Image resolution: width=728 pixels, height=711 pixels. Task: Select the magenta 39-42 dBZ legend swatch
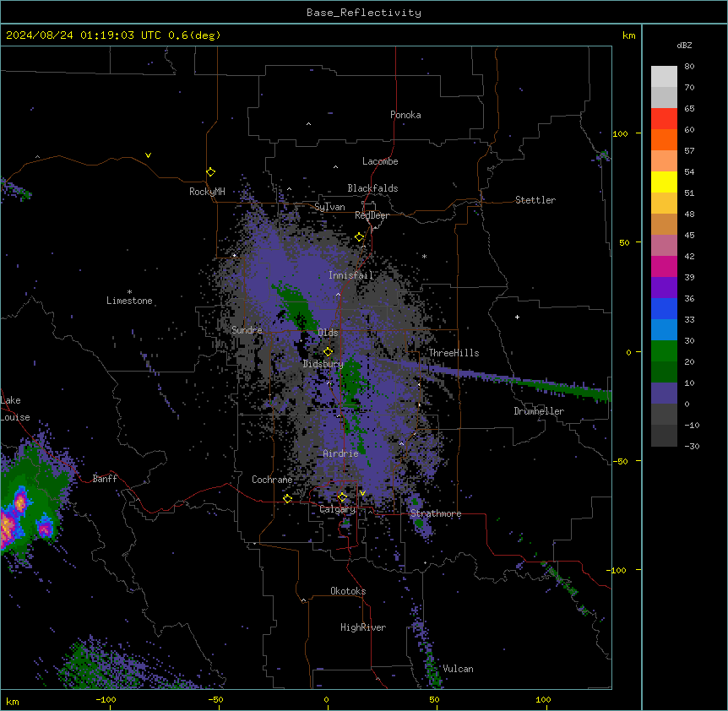(x=664, y=266)
